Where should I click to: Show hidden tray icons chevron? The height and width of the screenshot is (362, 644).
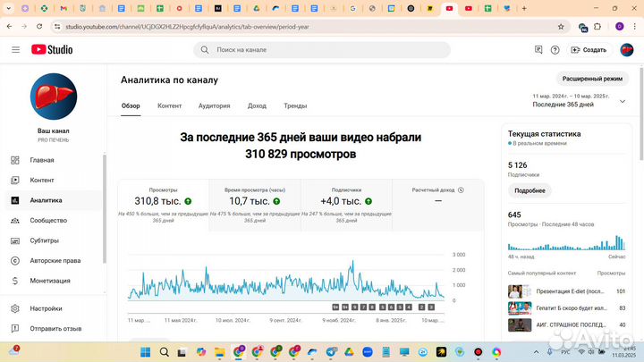[537, 352]
